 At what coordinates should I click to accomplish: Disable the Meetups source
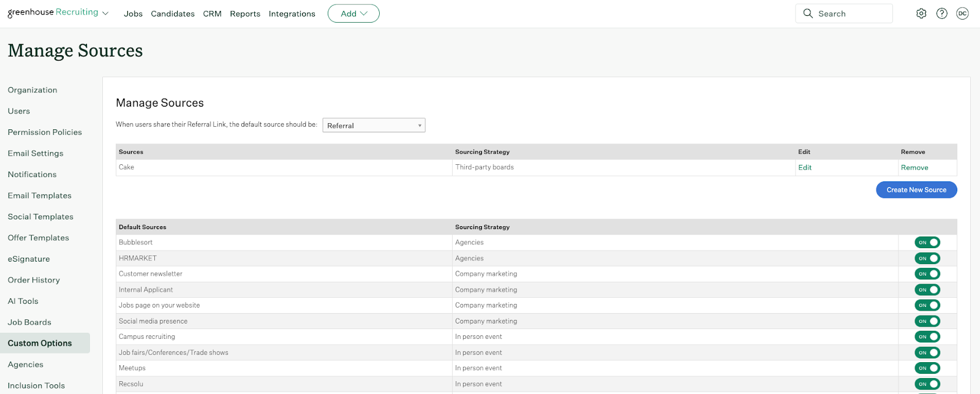pyautogui.click(x=927, y=368)
